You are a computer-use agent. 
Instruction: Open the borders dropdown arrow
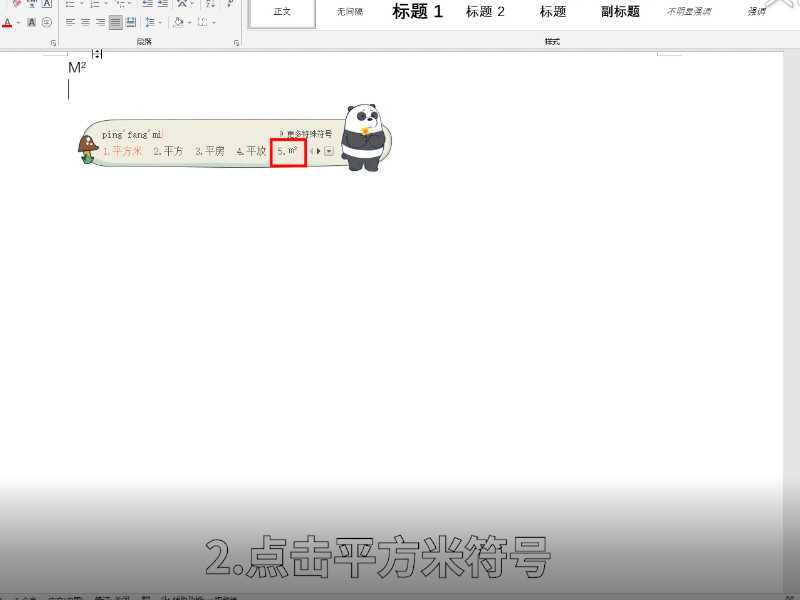[x=213, y=23]
